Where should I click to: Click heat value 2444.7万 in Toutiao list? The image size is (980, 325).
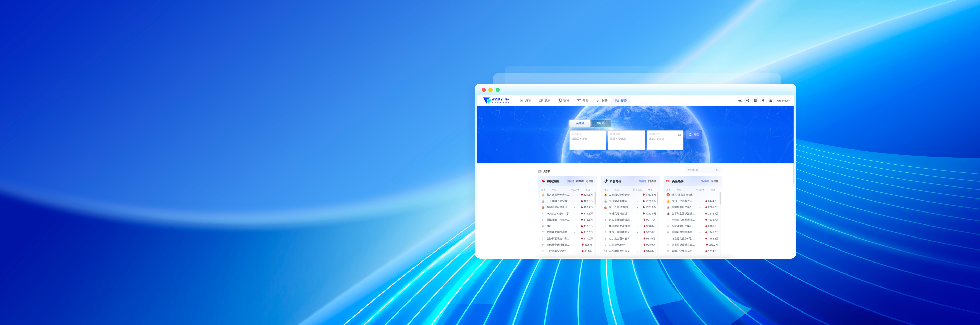[713, 201]
